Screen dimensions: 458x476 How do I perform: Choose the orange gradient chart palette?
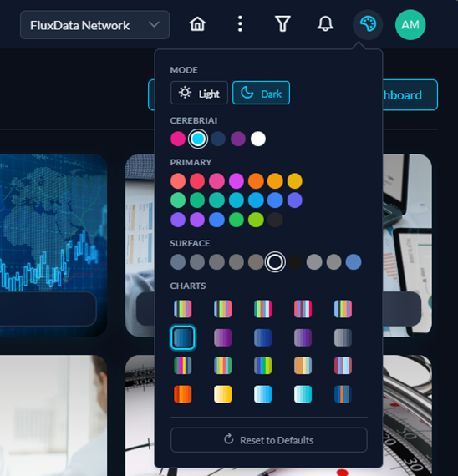tap(183, 394)
